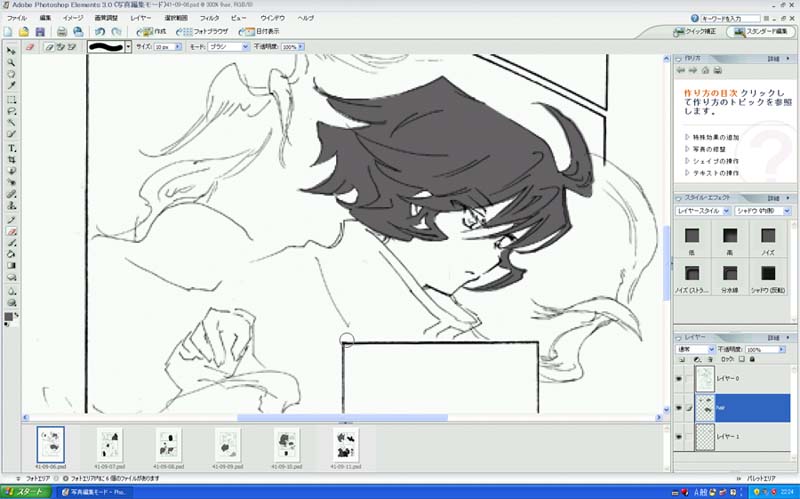Image resolution: width=800 pixels, height=499 pixels.
Task: Select the Blur droplet tool
Action: [x=11, y=291]
